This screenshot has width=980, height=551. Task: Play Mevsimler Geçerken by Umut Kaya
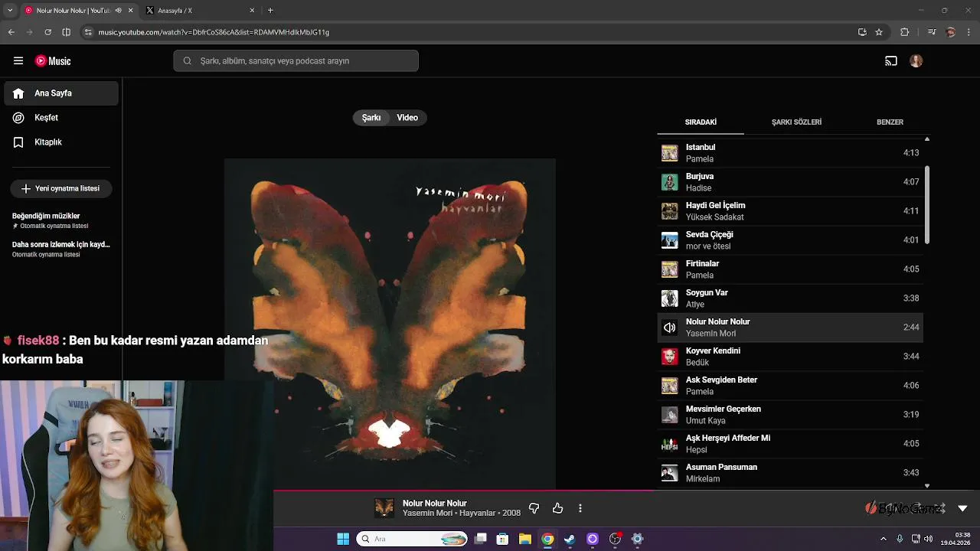(790, 415)
